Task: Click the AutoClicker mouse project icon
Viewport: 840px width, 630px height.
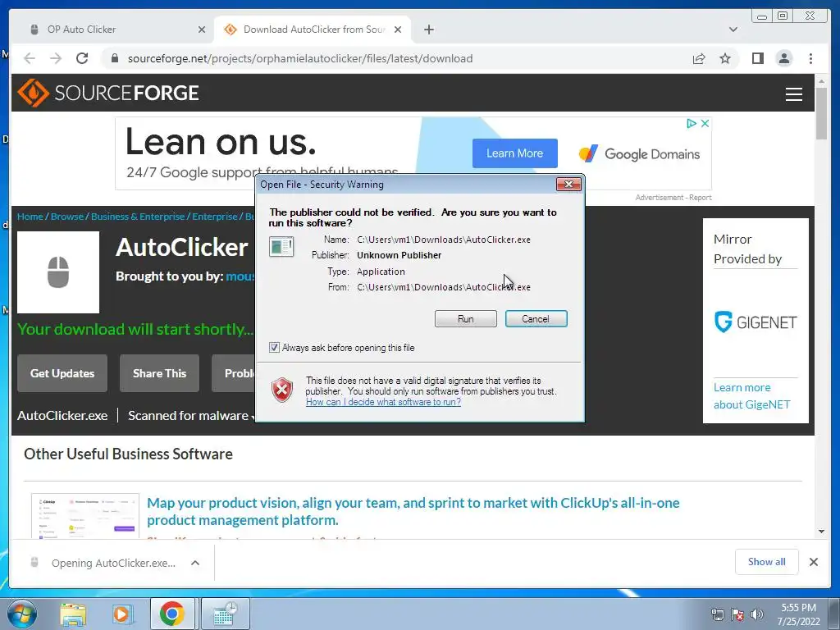Action: 58,272
